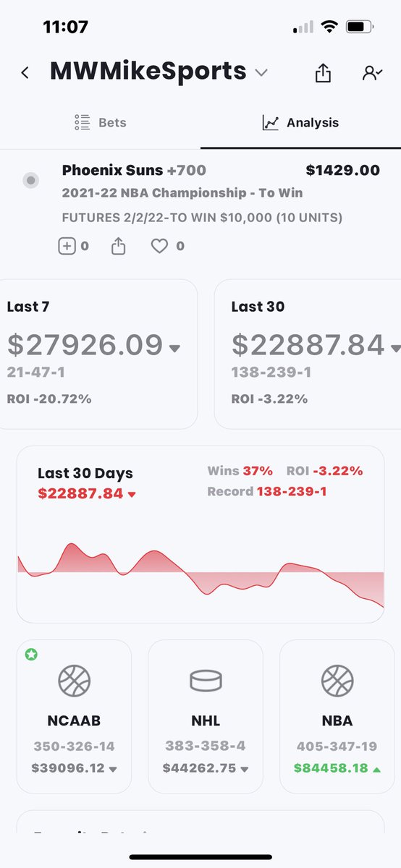
Task: Open the Phoenix Suns +700 bet title
Action: point(134,170)
